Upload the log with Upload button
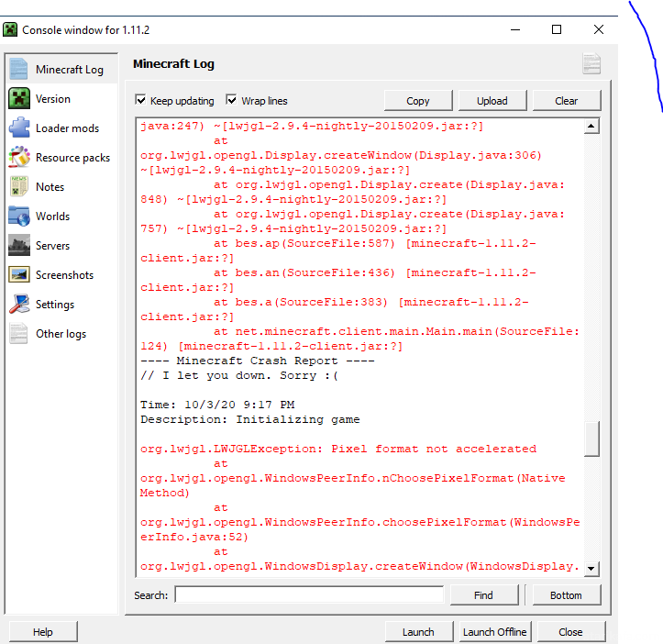The height and width of the screenshot is (644, 663). click(492, 101)
